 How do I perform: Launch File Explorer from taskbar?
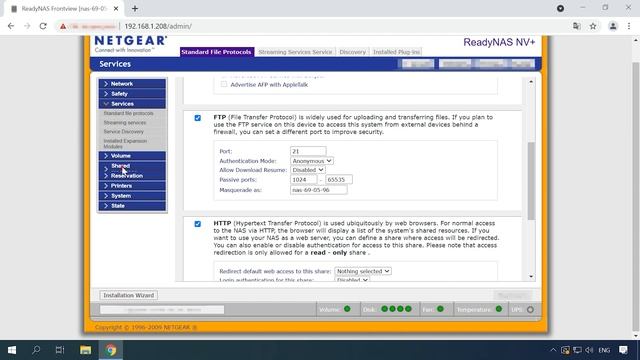pyautogui.click(x=85, y=350)
